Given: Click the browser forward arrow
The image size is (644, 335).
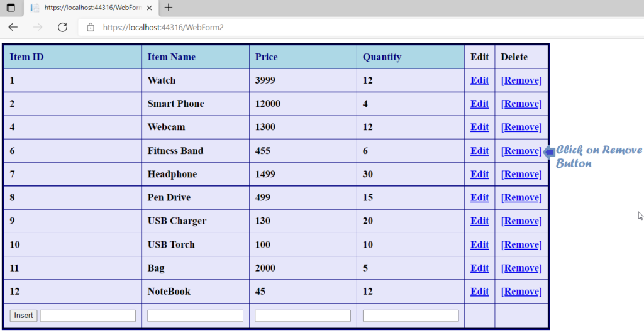Looking at the screenshot, I should coord(38,27).
